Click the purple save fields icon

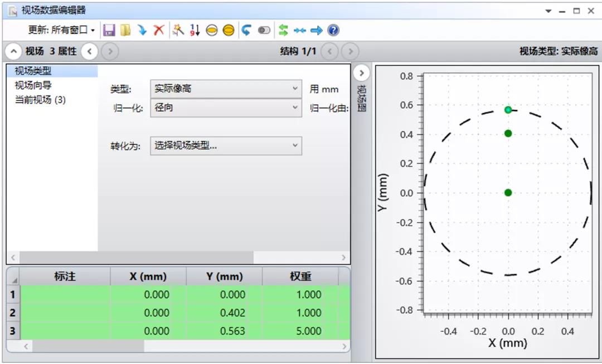[109, 30]
